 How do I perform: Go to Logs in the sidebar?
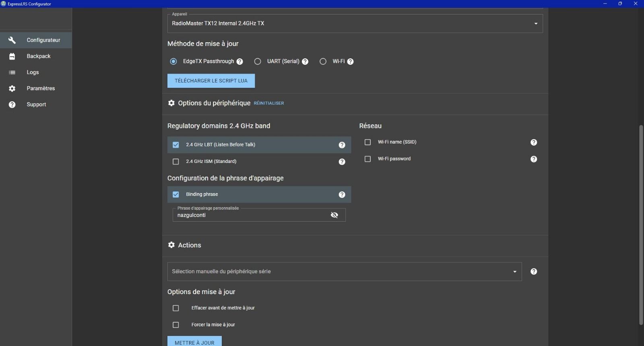pyautogui.click(x=33, y=72)
